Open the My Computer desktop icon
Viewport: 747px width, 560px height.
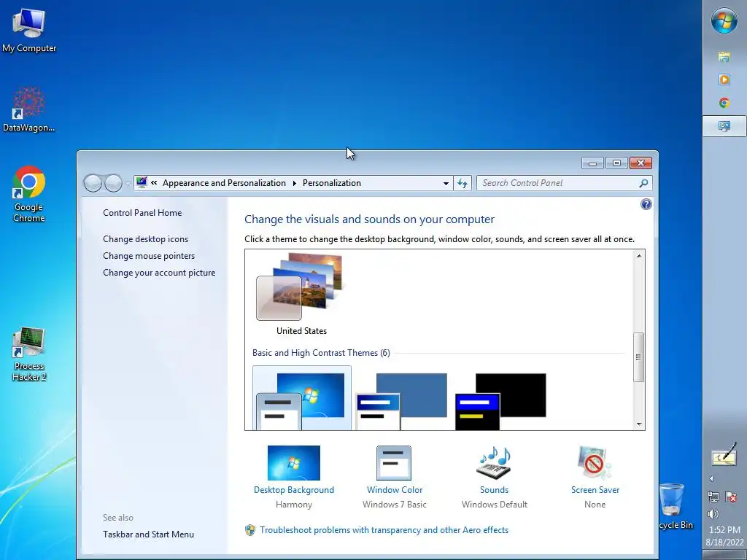[29, 31]
